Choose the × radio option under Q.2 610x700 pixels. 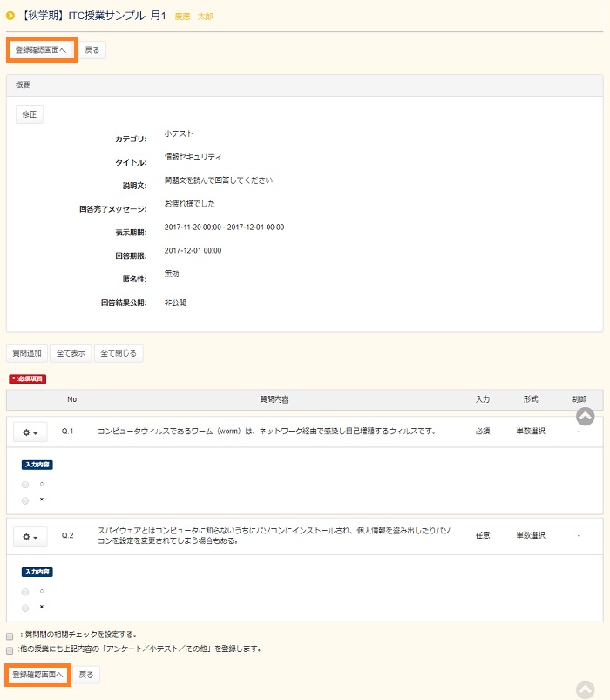[x=25, y=608]
